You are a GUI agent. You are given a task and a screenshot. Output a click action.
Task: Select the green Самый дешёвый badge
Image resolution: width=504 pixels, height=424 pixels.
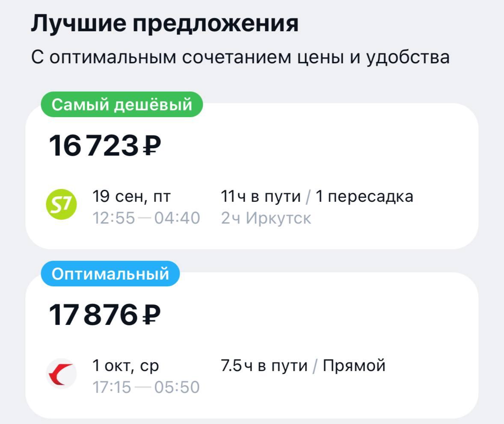pyautogui.click(x=122, y=104)
